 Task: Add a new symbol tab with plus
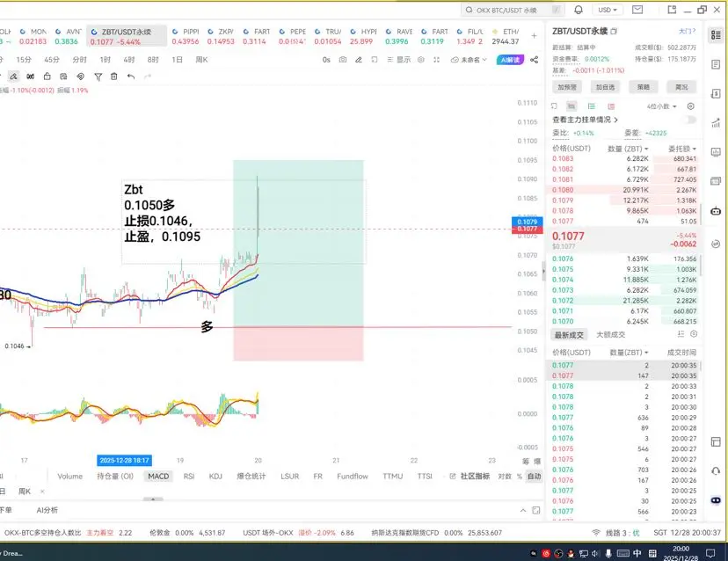pos(534,36)
